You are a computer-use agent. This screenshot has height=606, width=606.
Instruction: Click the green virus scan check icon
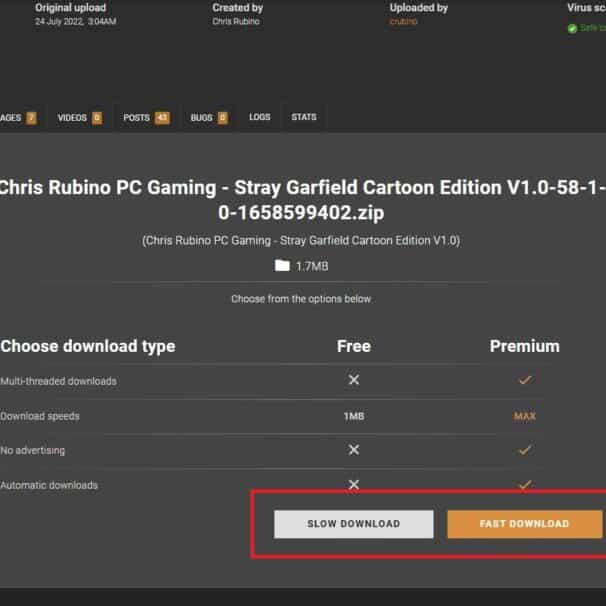click(572, 28)
